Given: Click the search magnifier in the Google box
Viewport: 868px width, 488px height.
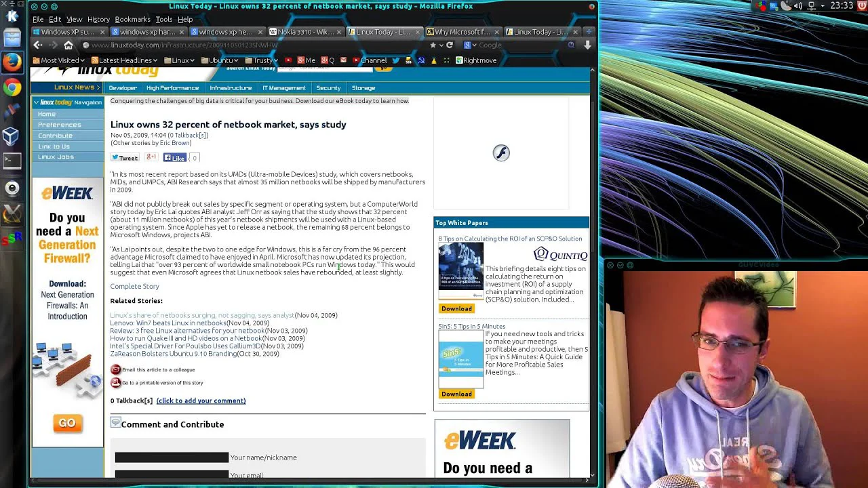Looking at the screenshot, I should (x=571, y=45).
